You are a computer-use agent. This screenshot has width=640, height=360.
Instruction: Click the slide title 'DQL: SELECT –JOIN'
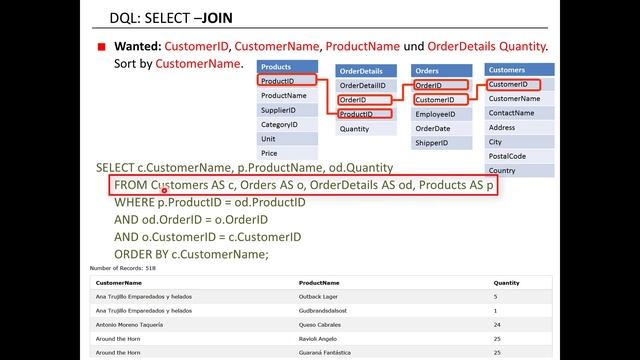pos(171,18)
